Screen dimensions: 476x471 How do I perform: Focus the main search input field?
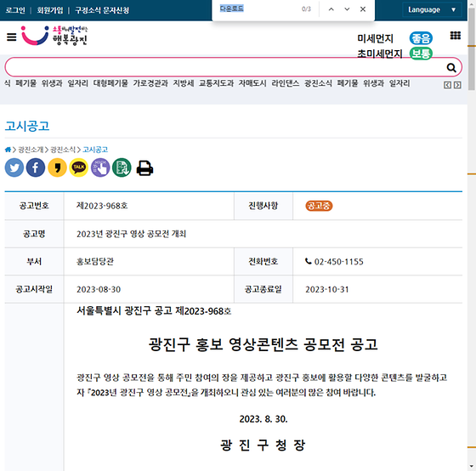[x=224, y=67]
